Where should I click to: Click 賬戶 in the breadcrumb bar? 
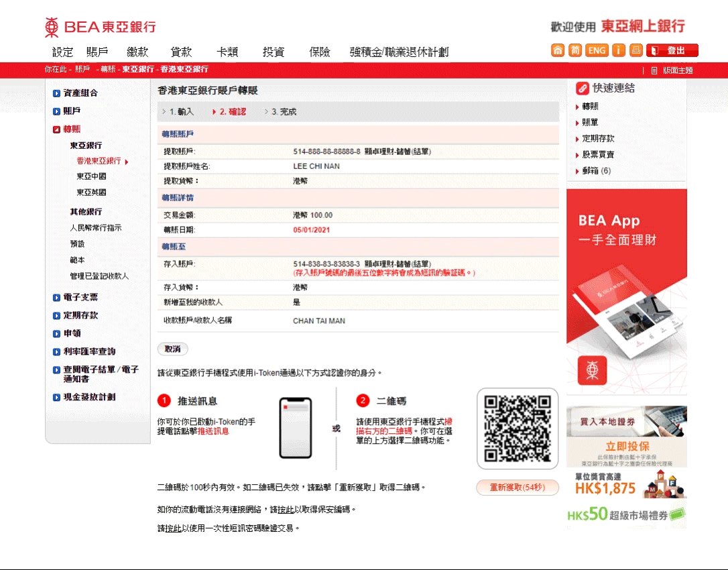coord(82,69)
